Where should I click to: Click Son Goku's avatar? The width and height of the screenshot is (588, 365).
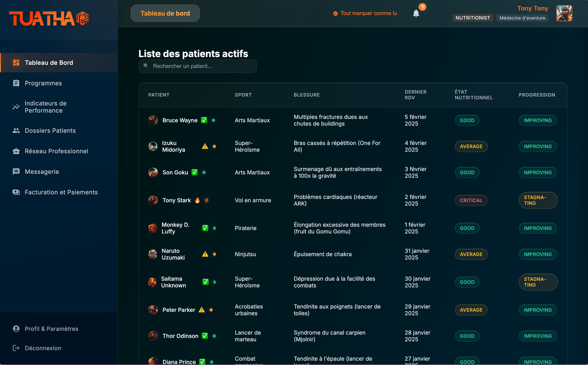click(x=153, y=172)
